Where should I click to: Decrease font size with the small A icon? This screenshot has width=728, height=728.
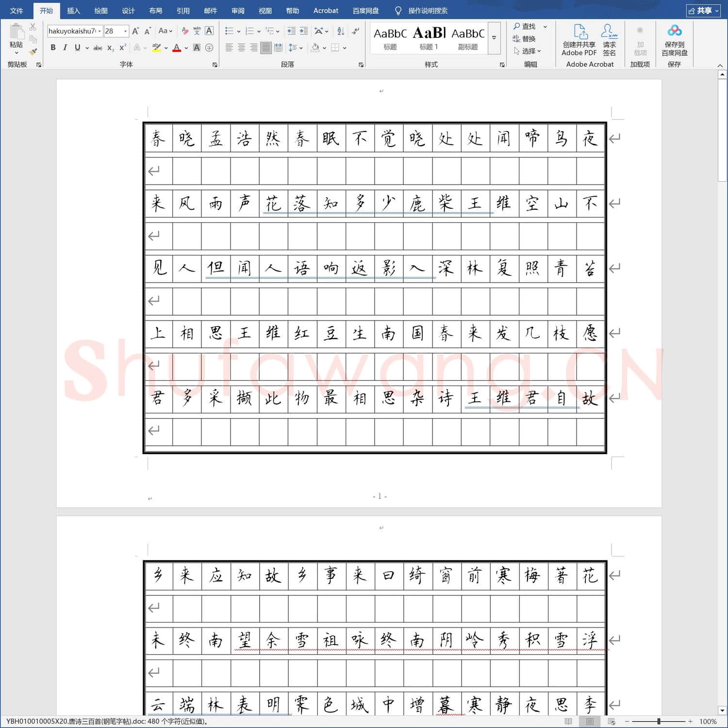click(x=148, y=31)
